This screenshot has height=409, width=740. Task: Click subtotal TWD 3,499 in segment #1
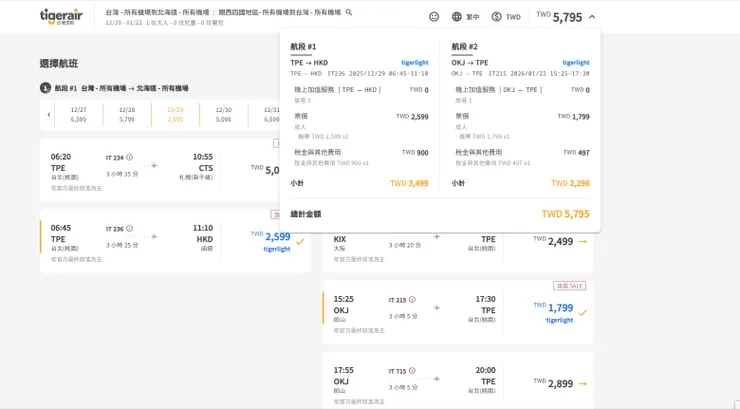tap(409, 183)
